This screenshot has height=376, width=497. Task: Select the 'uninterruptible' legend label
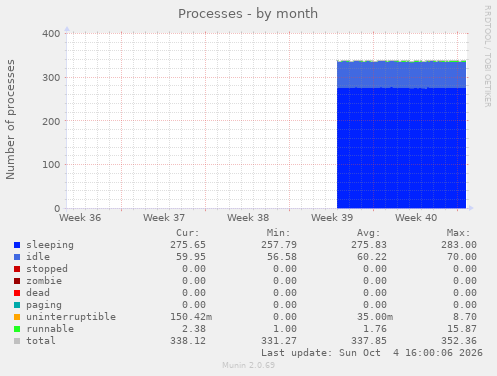coord(71,317)
